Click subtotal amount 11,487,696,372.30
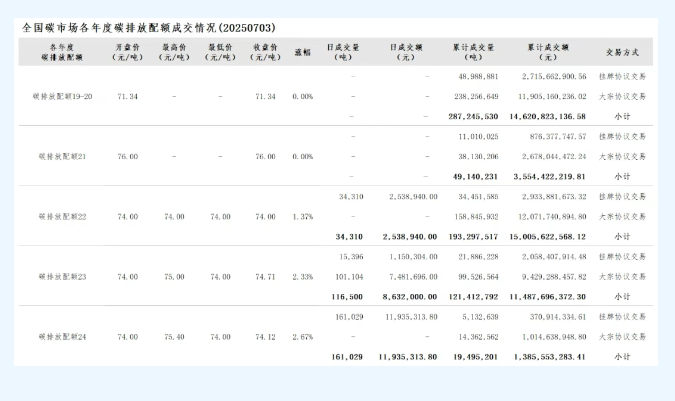This screenshot has height=401, width=675. pyautogui.click(x=548, y=297)
